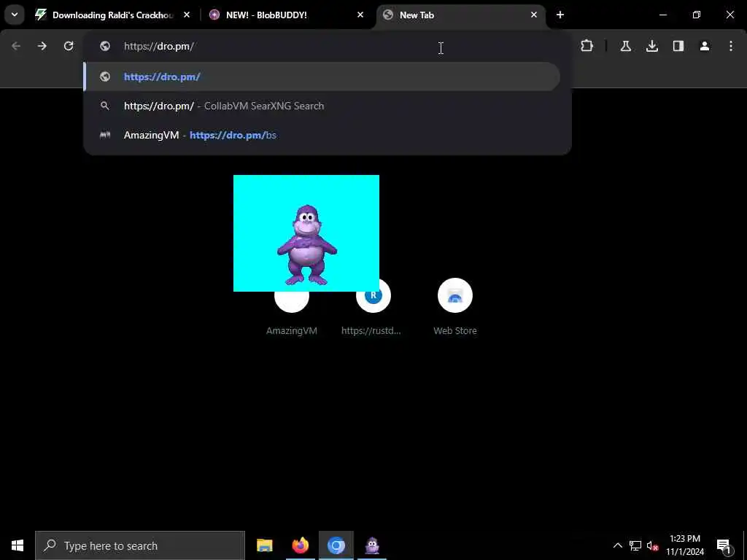
Task: Open the https://rustd... shortcut
Action: (373, 307)
